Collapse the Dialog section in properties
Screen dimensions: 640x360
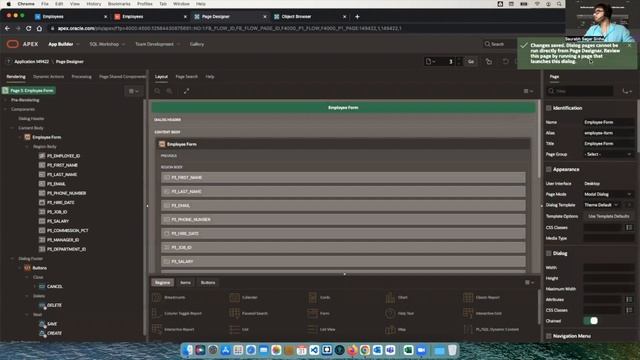point(549,253)
